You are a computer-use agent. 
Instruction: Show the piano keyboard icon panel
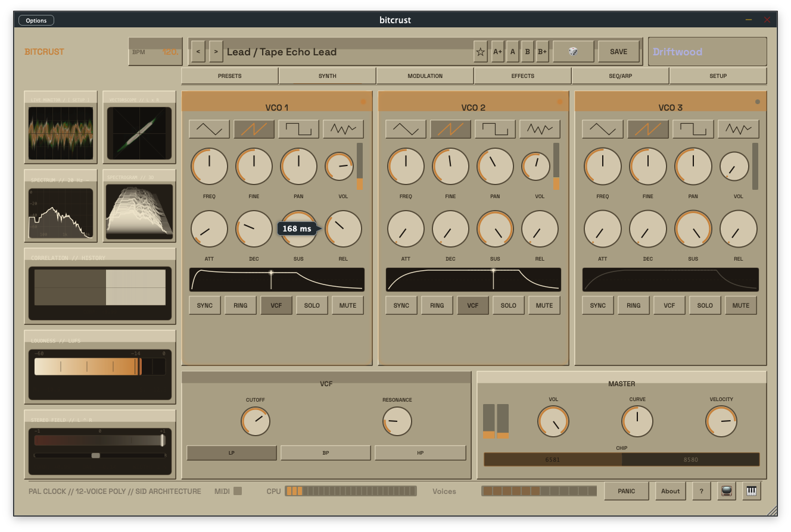coord(751,491)
